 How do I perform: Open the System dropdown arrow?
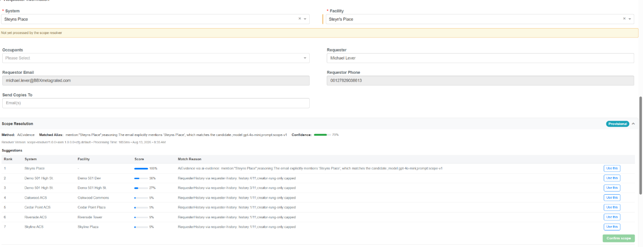coord(305,19)
